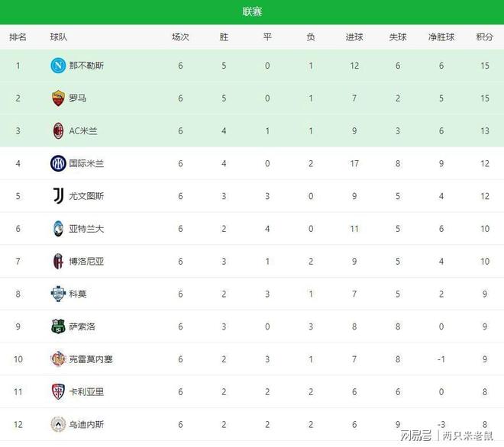Click the Napoli club logo
Viewport: 504px width, 447px height.
[x=58, y=66]
